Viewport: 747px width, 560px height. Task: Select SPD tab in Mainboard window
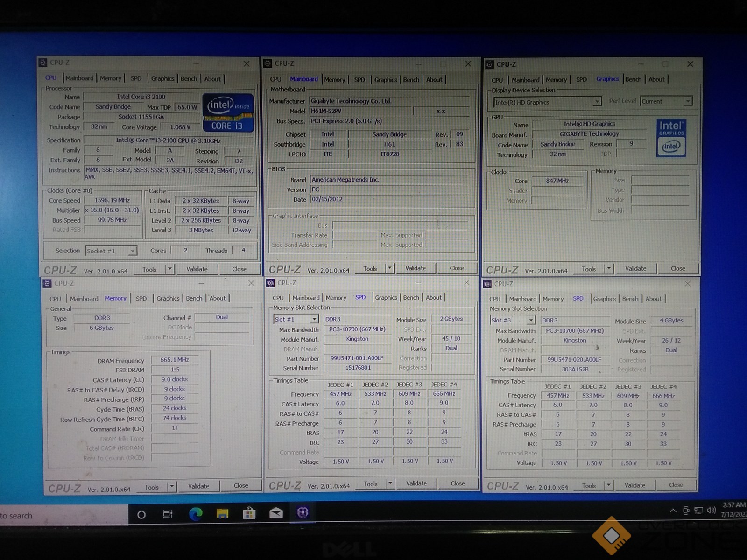(x=359, y=80)
